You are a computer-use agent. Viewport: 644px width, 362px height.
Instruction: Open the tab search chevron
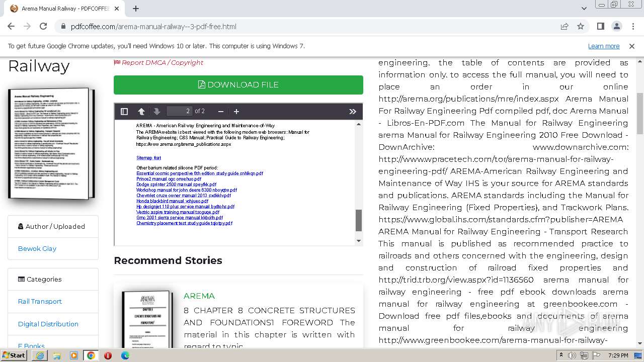coord(584,9)
